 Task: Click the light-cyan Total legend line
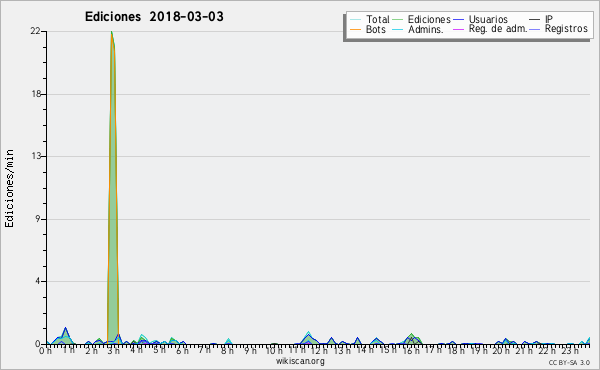click(355, 20)
